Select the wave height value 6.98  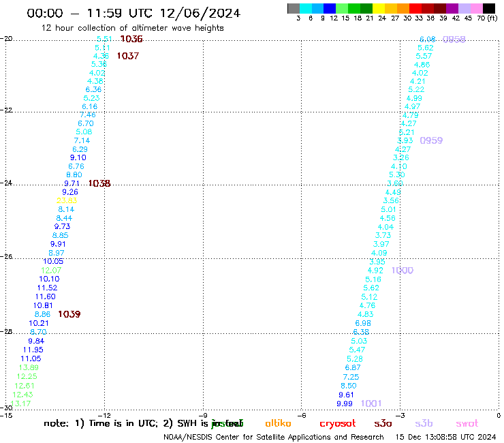coord(363,323)
